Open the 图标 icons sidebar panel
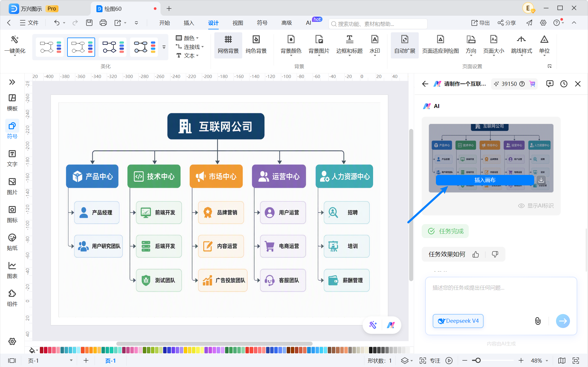Screen dimensions: 588x367 click(x=12, y=214)
